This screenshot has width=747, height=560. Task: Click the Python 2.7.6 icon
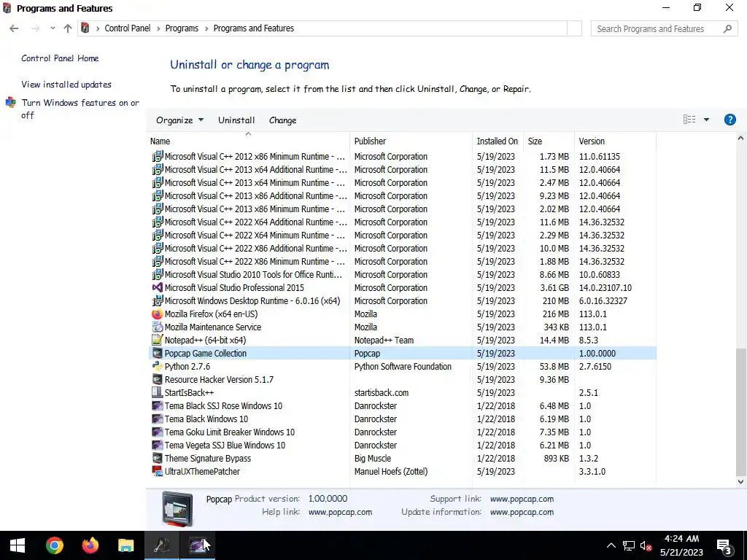(158, 367)
